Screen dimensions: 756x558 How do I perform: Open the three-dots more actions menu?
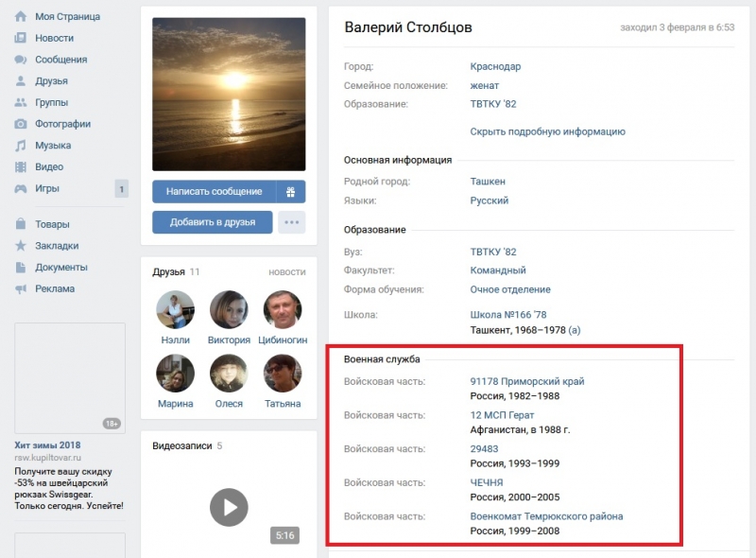coord(292,222)
